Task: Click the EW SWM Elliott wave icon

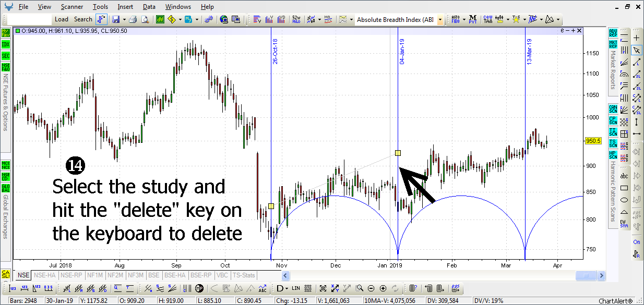Action: click(x=624, y=224)
